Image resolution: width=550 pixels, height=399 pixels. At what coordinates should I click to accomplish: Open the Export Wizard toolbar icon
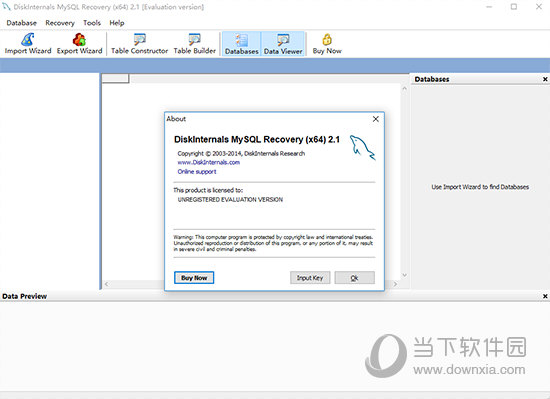click(80, 44)
